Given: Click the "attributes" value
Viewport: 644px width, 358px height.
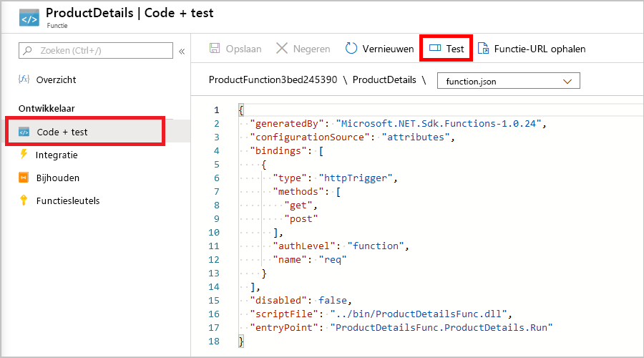Looking at the screenshot, I should 416,137.
